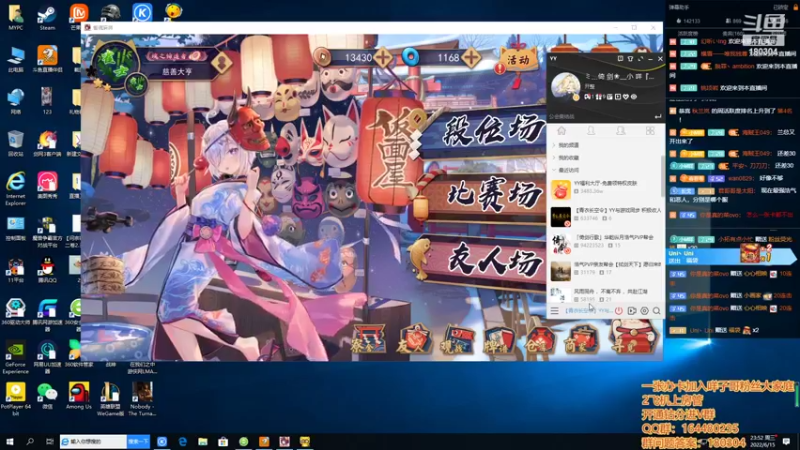Click the blue 搜索一下 taskbar button
This screenshot has height=450, width=800.
click(138, 441)
